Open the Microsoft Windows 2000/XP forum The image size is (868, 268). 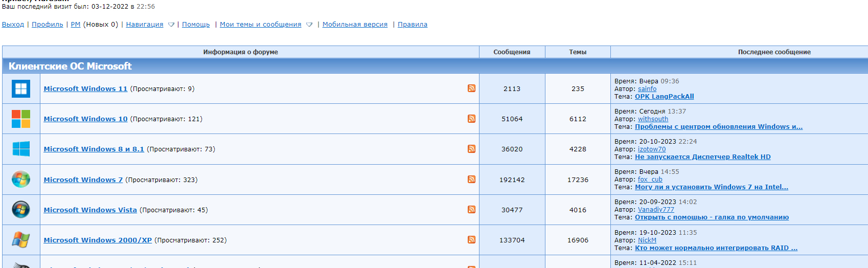pos(98,240)
